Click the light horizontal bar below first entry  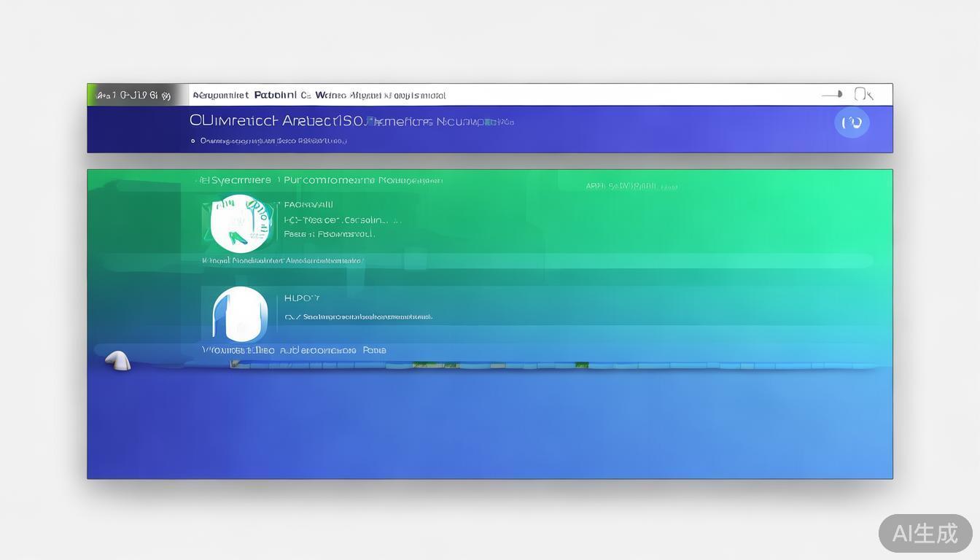510,260
